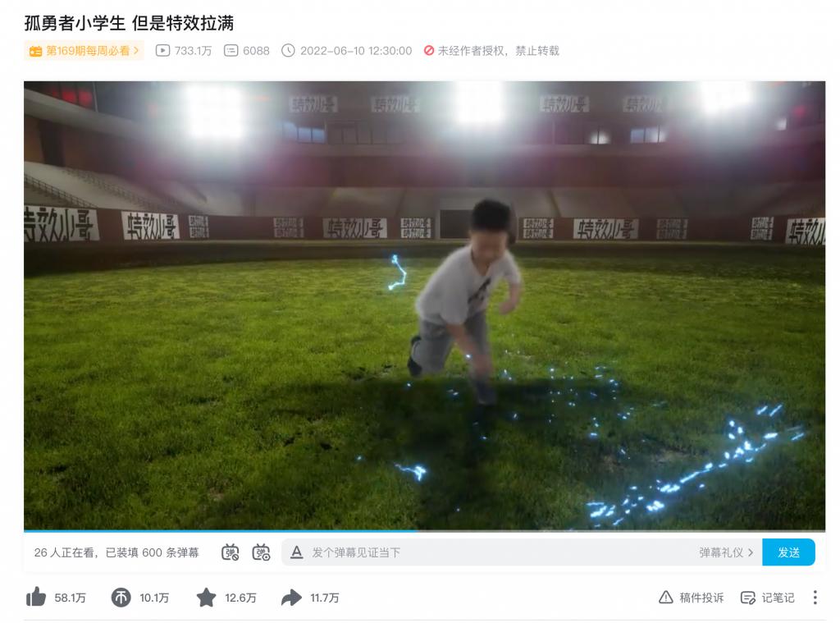Viewport: 840px width, 623px height.
Task: Click the 733.1万 play count
Action: pos(184,51)
